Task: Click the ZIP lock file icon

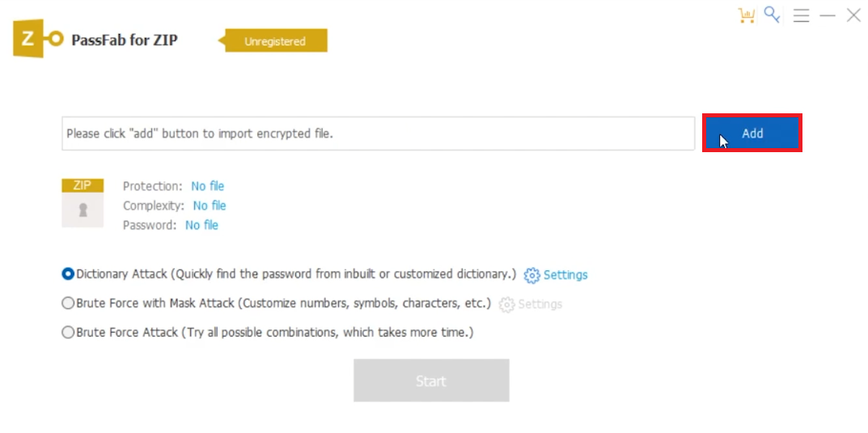Action: click(83, 203)
